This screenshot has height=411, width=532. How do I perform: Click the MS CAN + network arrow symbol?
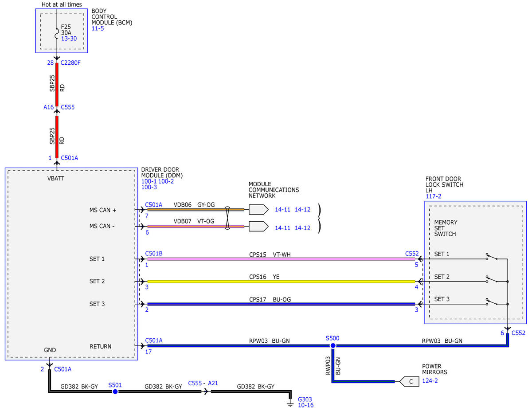tap(258, 209)
